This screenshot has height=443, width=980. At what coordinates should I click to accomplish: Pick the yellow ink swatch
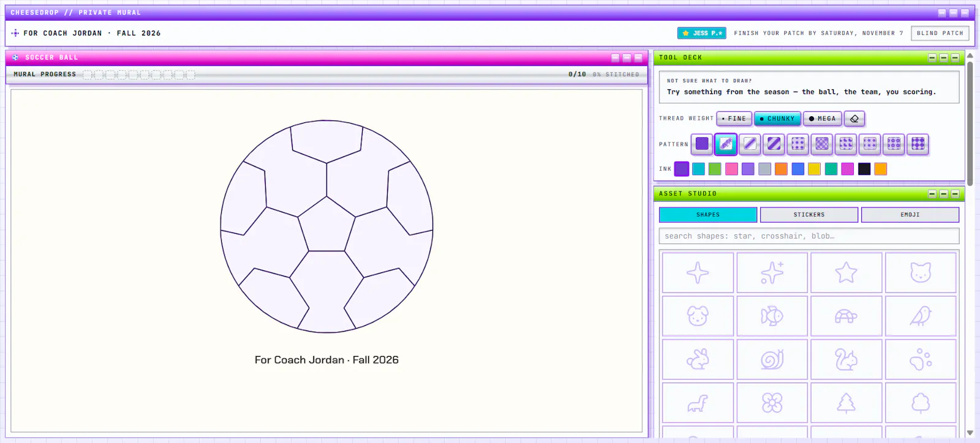pyautogui.click(x=814, y=169)
